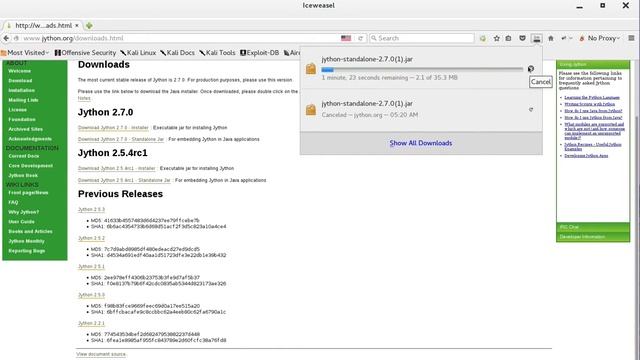Open the Jython 2.2.1 release link
The height and width of the screenshot is (360, 640).
[91, 323]
